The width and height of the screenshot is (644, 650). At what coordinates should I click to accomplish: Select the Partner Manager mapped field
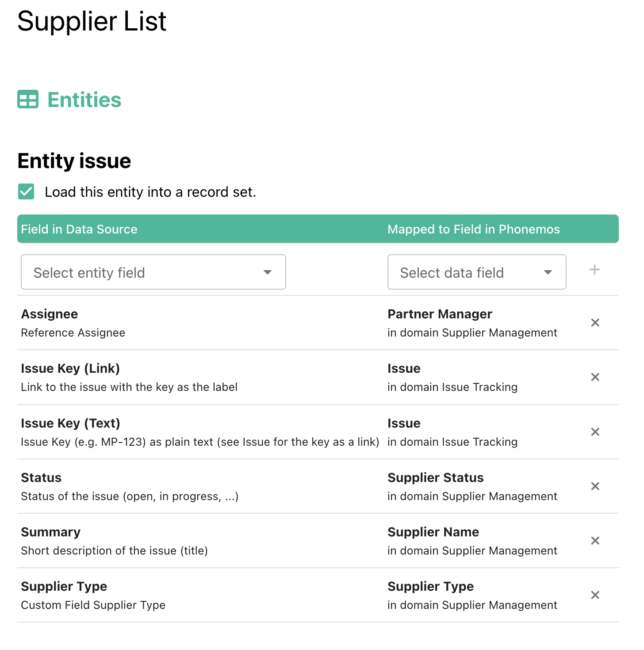440,314
